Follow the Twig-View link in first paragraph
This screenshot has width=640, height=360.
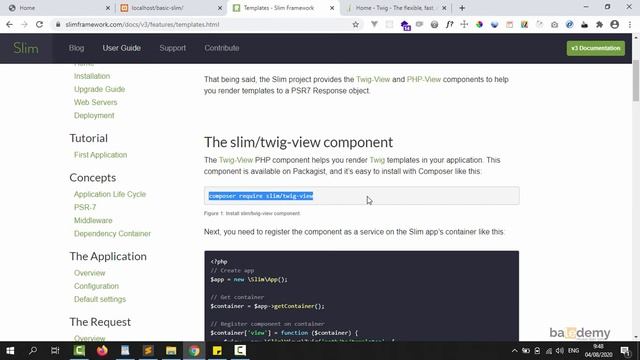373,80
